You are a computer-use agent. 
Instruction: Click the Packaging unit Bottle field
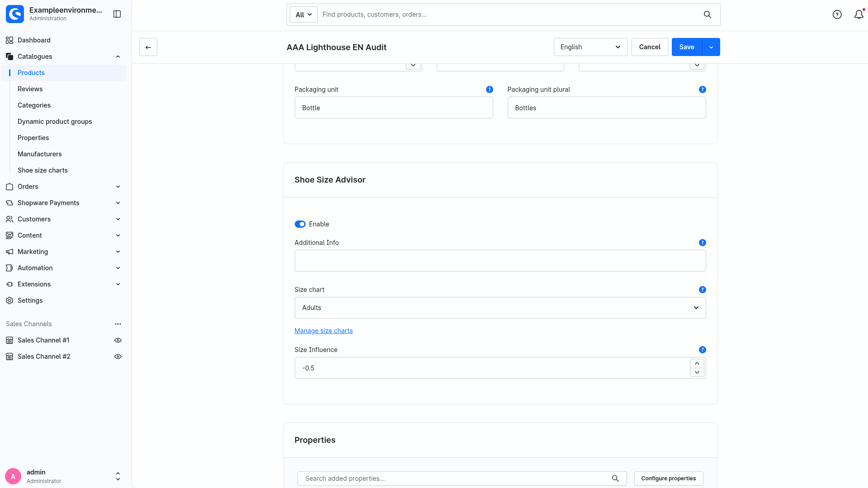coord(394,108)
